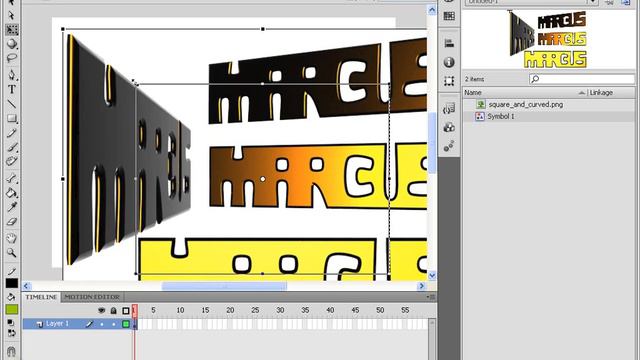Switch to the Timeline tab
Viewport: 640px width, 360px height.
[x=41, y=297]
